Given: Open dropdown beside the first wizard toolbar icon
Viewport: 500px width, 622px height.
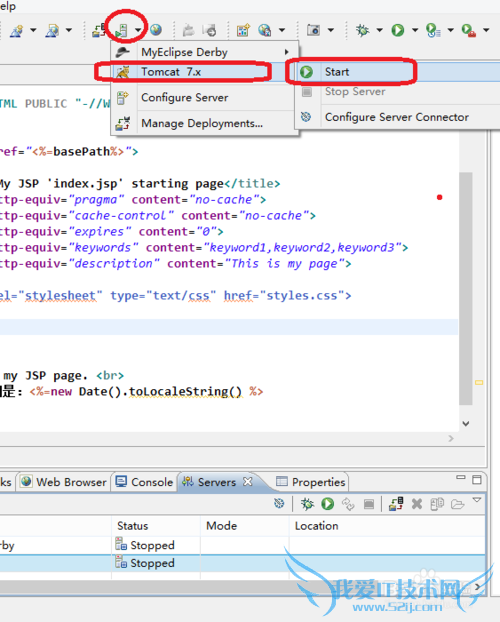Looking at the screenshot, I should point(33,30).
